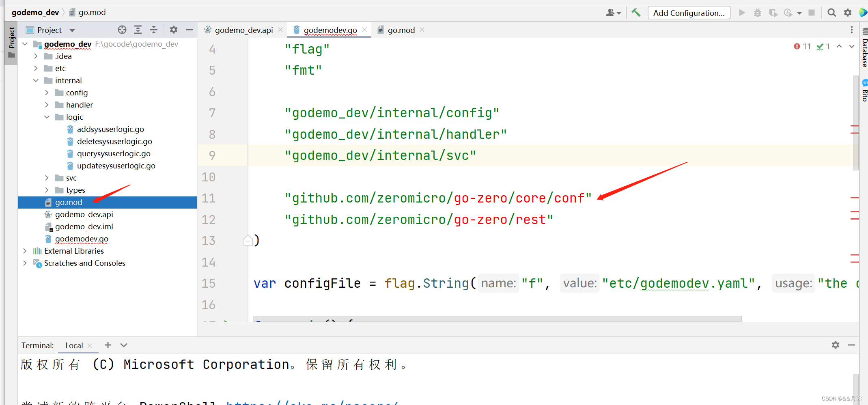Hide the Project panel with minus icon
Image resolution: width=868 pixels, height=405 pixels.
tap(189, 30)
